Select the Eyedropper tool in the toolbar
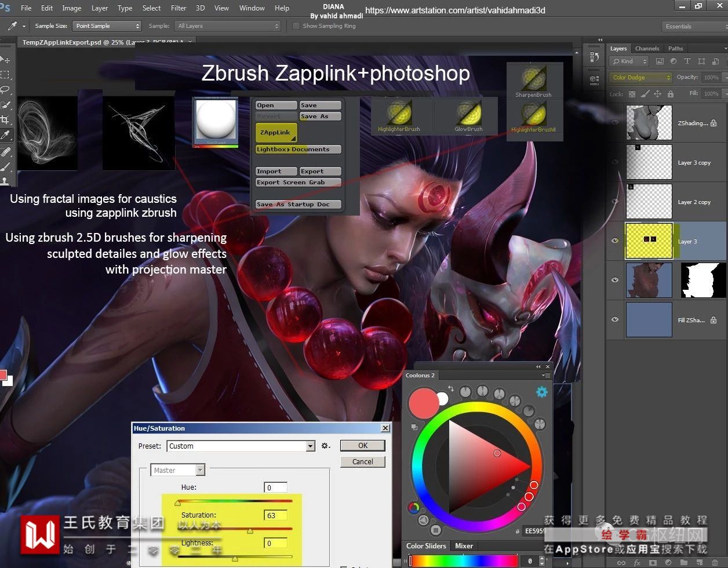728x568 pixels. tap(5, 135)
